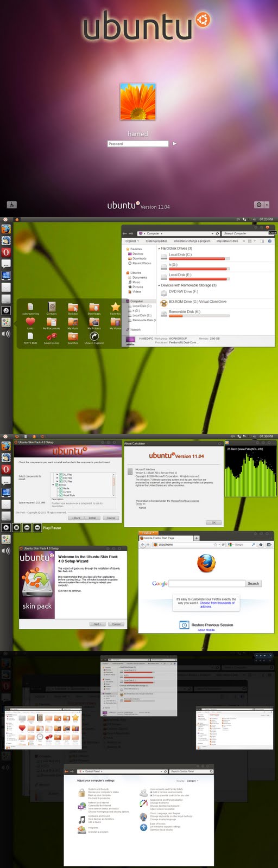Click the Install button in setup
This screenshot has height=868, width=278.
pos(92,518)
